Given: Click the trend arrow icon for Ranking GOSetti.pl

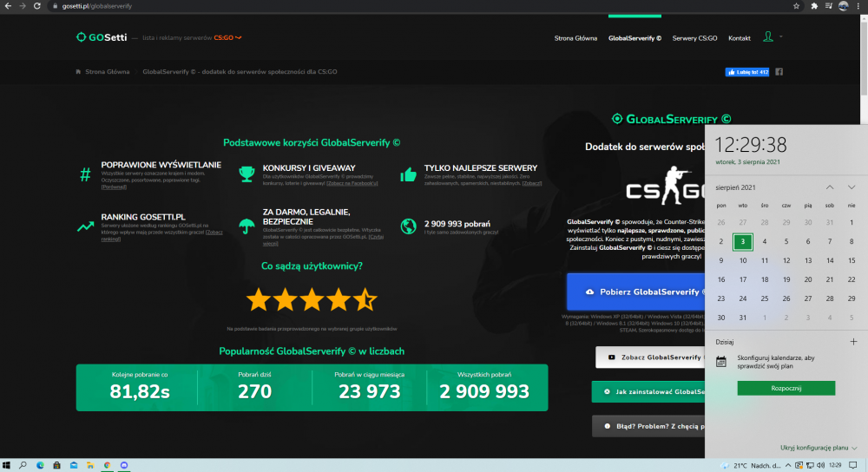Looking at the screenshot, I should pyautogui.click(x=85, y=226).
